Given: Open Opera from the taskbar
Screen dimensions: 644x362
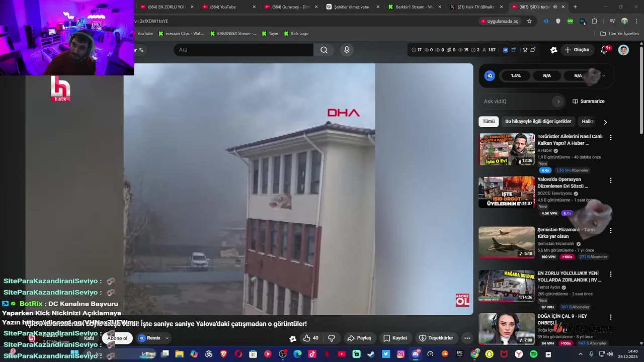Looking at the screenshot, I should (238, 354).
